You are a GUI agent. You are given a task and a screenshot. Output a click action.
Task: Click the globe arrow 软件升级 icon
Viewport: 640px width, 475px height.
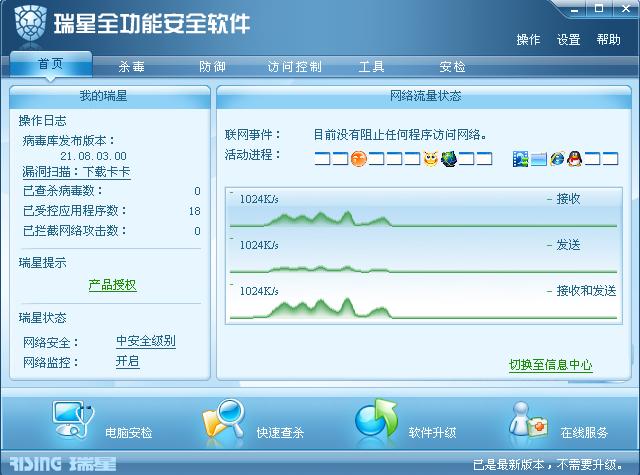pos(376,419)
